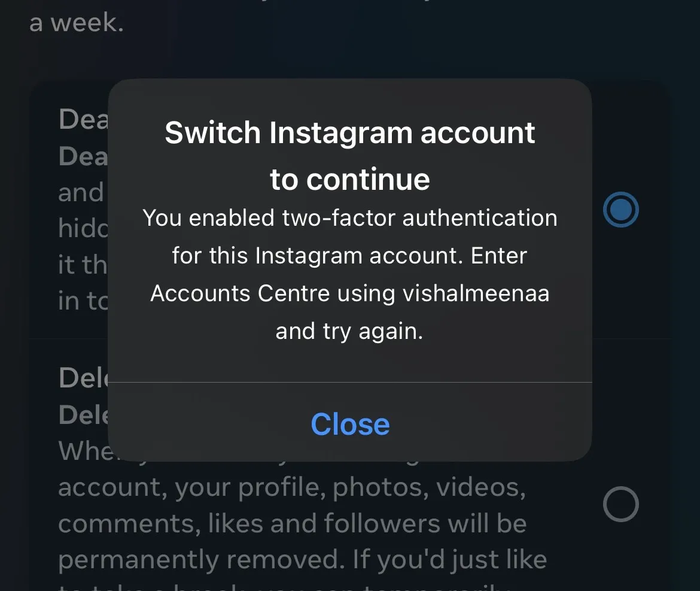Click the dimmed 'hidd' text behind the dialog

click(84, 228)
